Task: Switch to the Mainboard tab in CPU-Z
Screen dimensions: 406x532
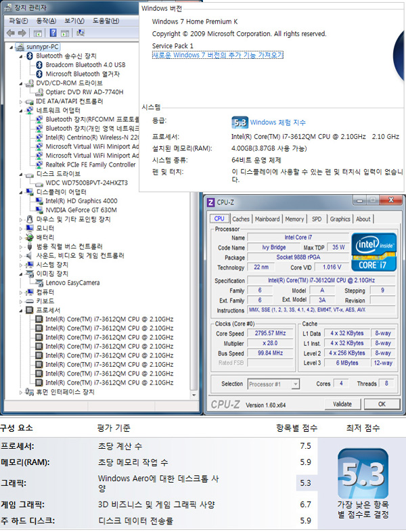Action: (267, 219)
